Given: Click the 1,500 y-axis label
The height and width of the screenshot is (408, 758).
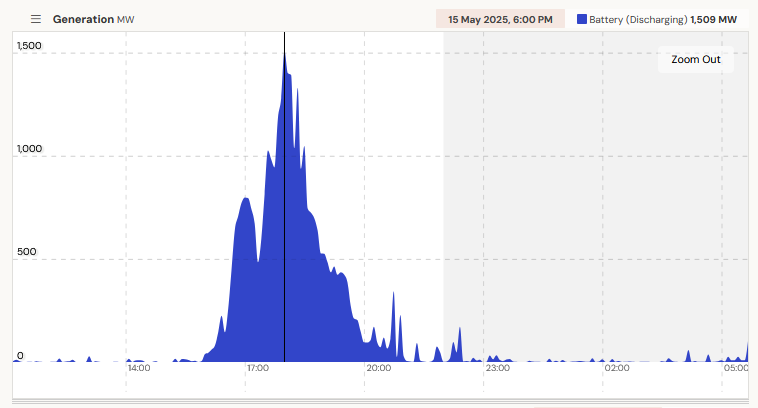Looking at the screenshot, I should (29, 45).
